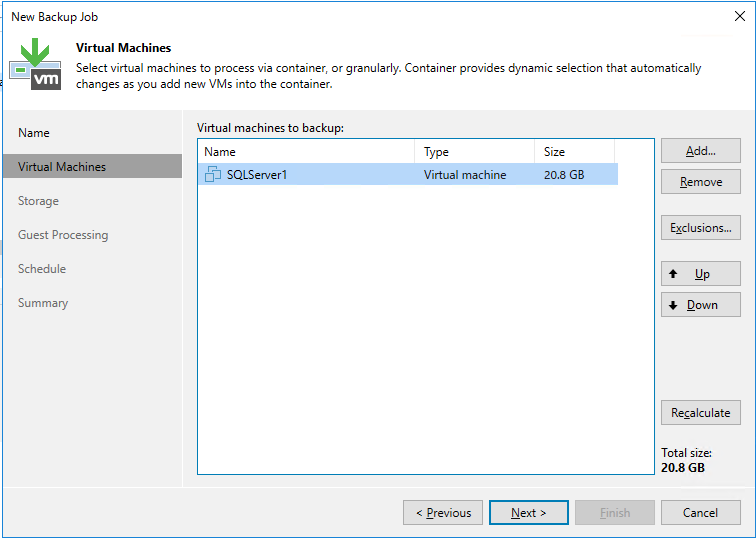Sort the list by Type column
Screen dimensions: 756x538
pyautogui.click(x=474, y=152)
